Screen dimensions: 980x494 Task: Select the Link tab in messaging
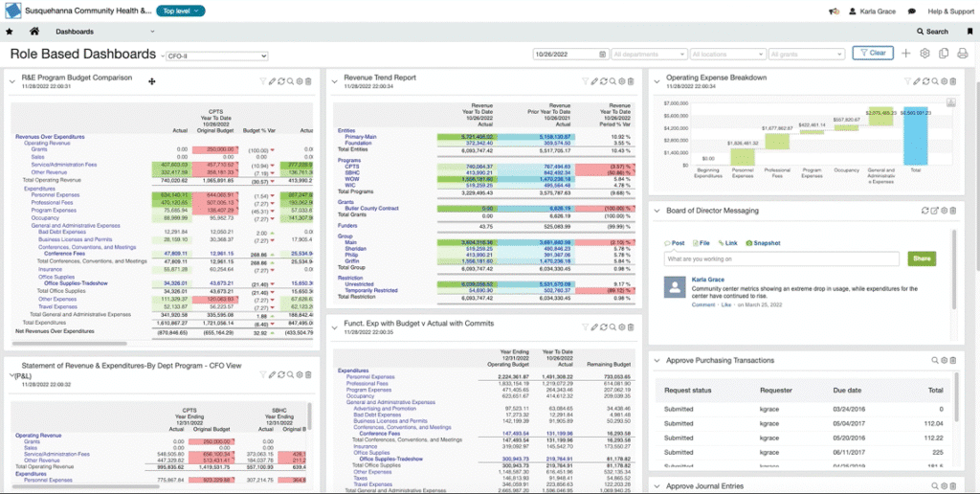coord(727,243)
